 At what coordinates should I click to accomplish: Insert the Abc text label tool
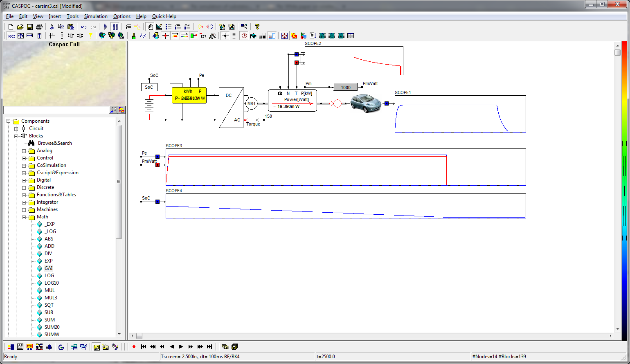[x=143, y=36]
